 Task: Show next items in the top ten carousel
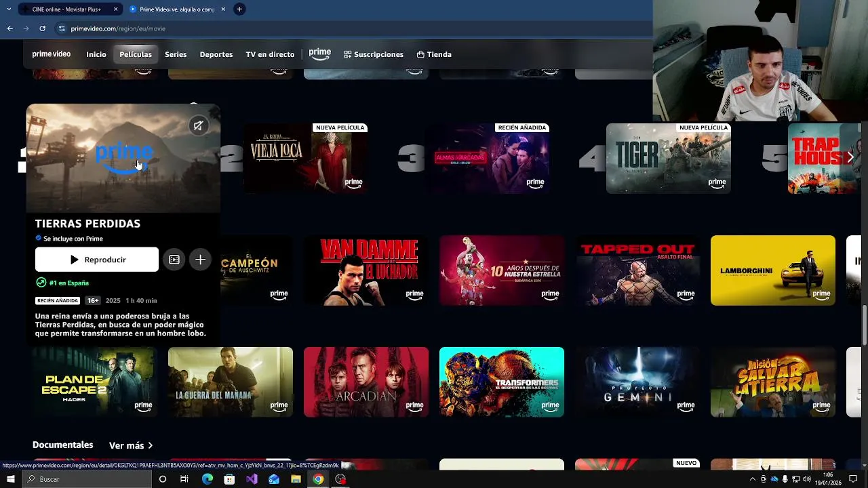click(850, 158)
